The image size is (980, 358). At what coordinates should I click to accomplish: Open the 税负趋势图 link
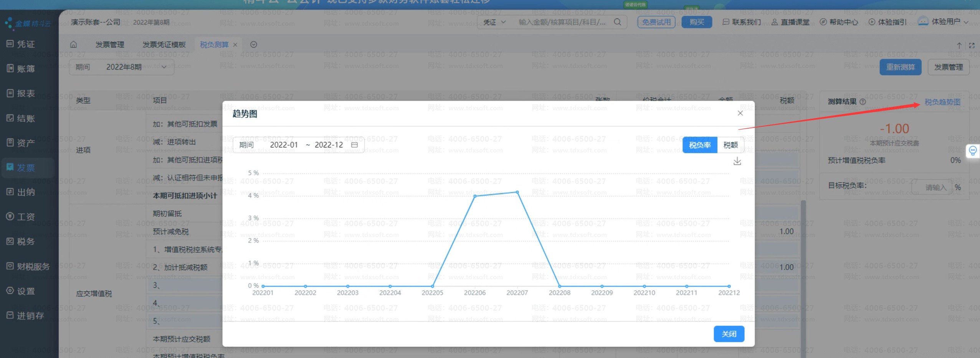click(942, 102)
